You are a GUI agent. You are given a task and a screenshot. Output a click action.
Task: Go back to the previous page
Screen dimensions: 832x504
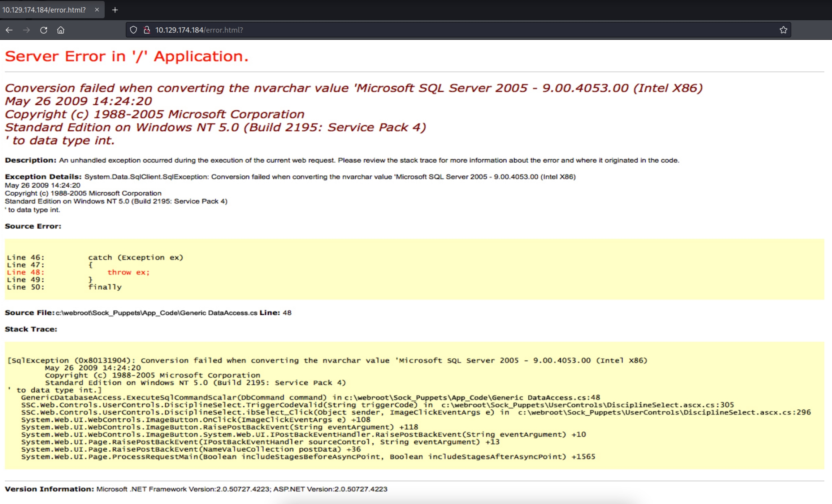9,30
